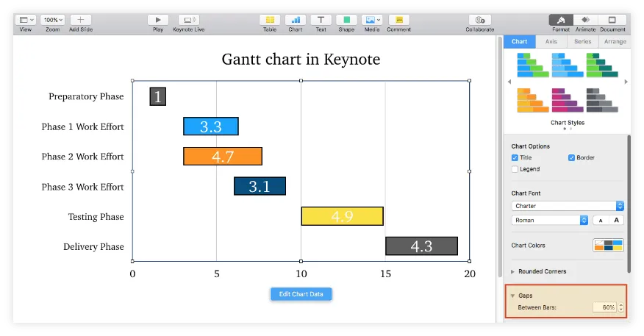Screen dimensions: 644x336
Task: Click the Between Bars gap percentage field
Action: pos(604,307)
